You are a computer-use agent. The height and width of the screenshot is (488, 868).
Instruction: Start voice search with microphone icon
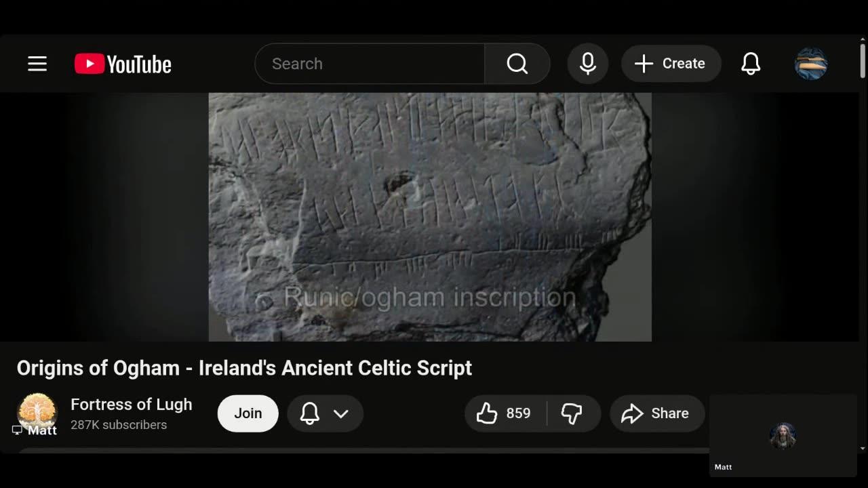coord(588,64)
